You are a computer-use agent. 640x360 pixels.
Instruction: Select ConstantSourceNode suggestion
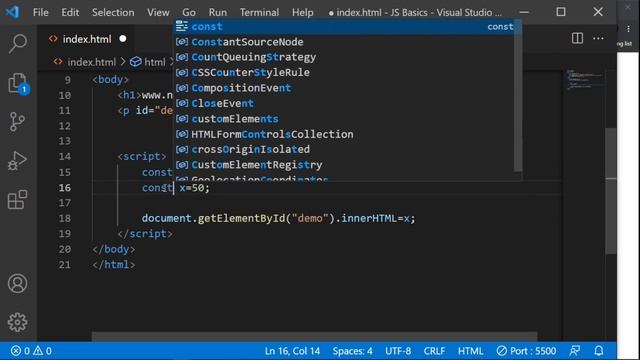344,42
